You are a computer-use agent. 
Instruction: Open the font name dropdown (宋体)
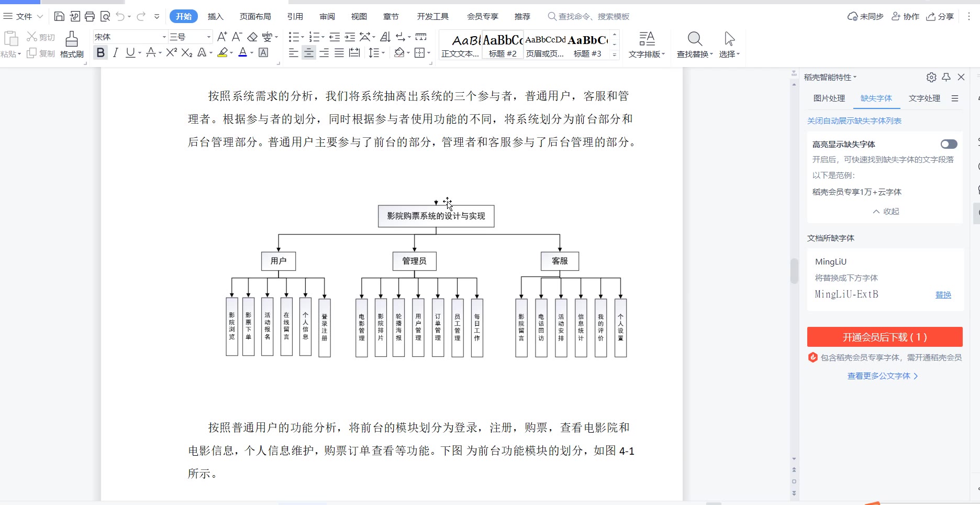click(164, 37)
